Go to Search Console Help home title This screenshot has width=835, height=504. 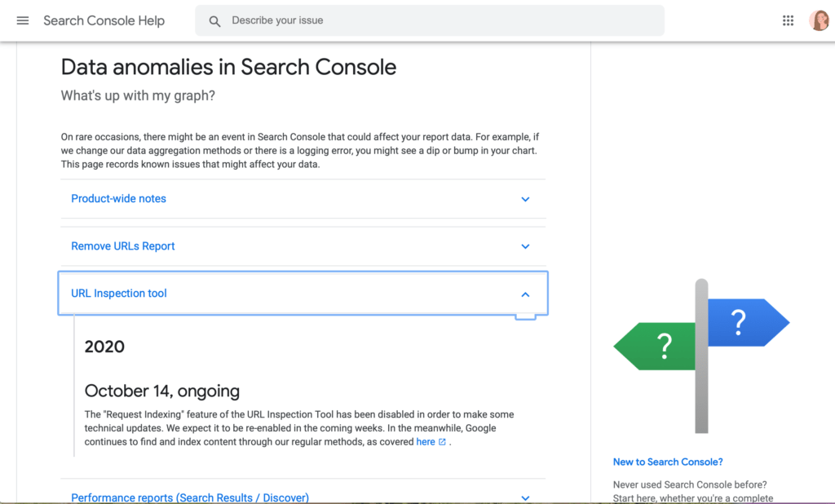click(x=104, y=20)
